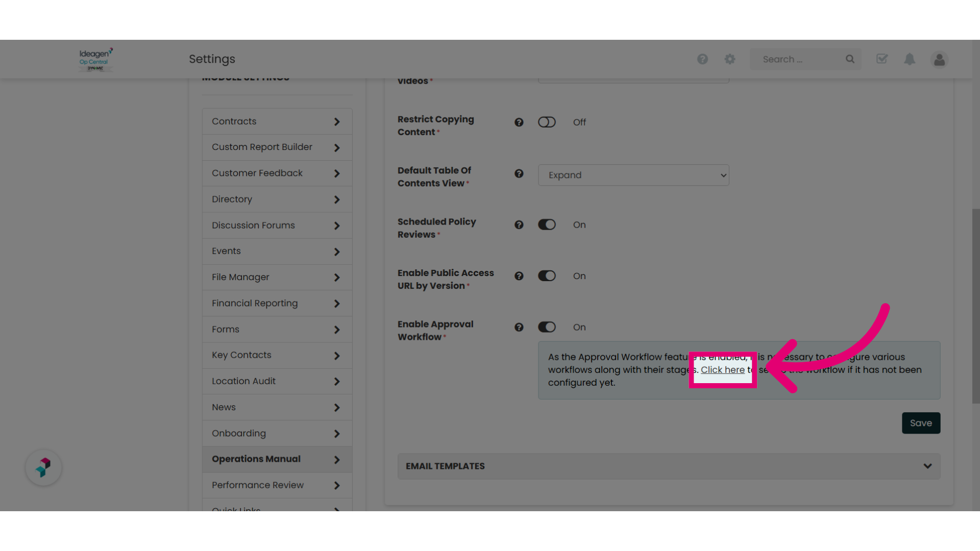Open the floating assistant widget icon
980x551 pixels.
pyautogui.click(x=43, y=467)
